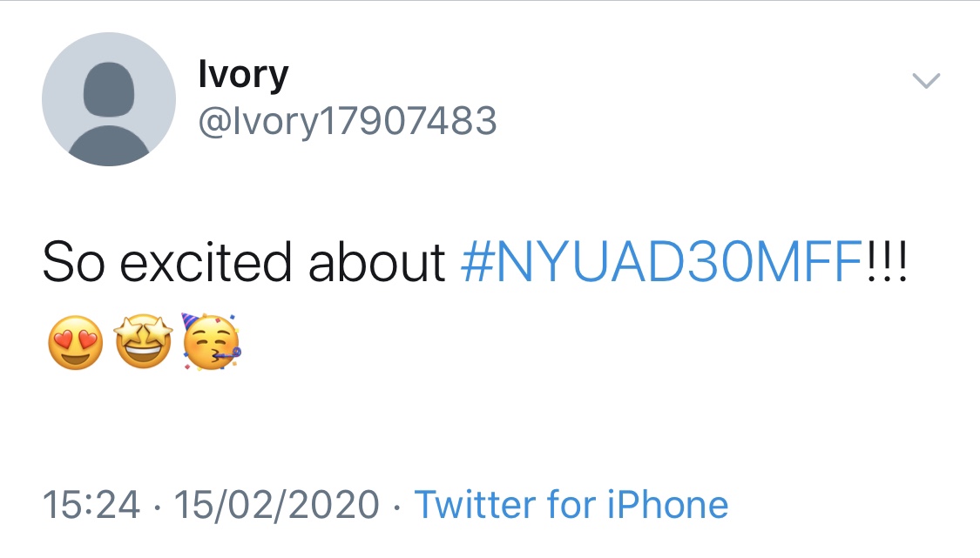Click the dot between time and date
The width and height of the screenshot is (980, 558).
pyautogui.click(x=157, y=505)
